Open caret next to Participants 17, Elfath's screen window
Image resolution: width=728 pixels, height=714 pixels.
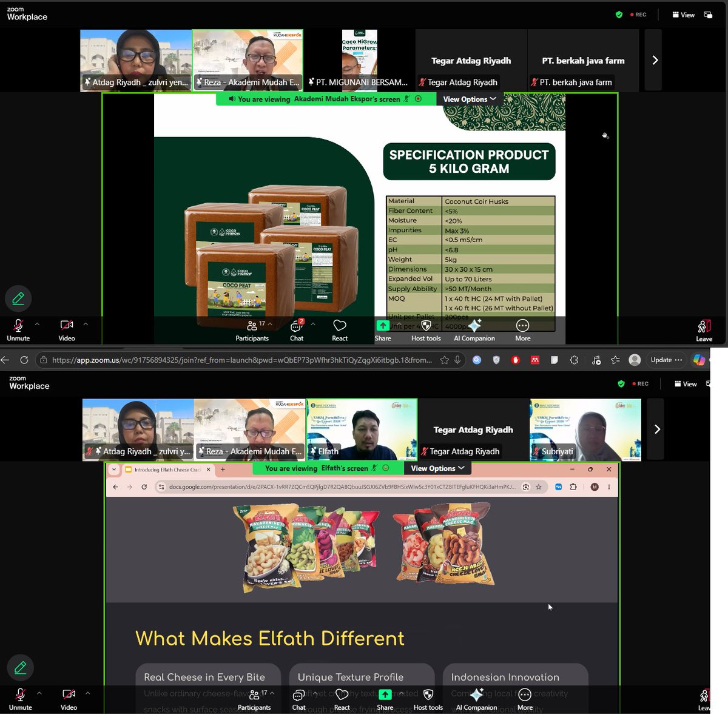coord(272,693)
